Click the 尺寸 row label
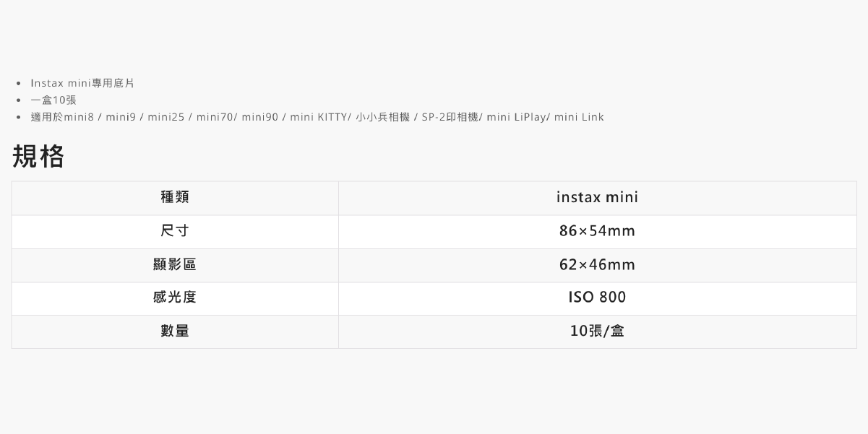 tap(175, 231)
